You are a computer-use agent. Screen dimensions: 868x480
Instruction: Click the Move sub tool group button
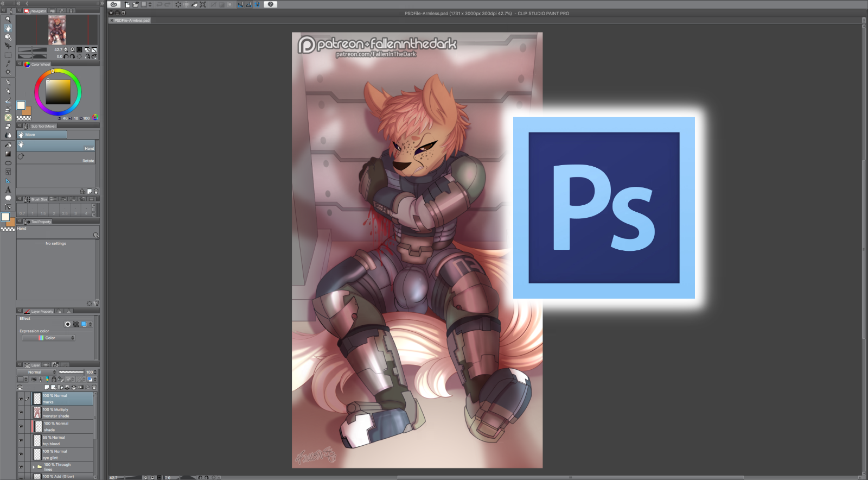(x=42, y=135)
